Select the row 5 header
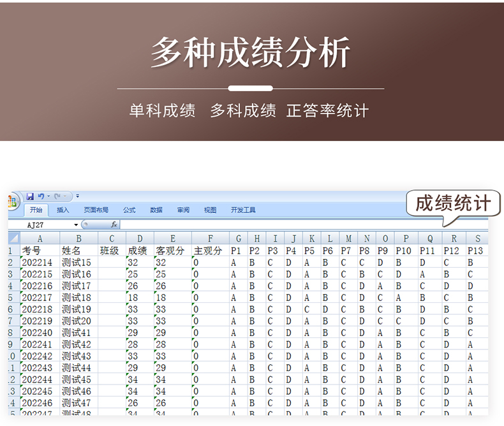Image resolution: width=504 pixels, height=426 pixels. click(x=13, y=297)
